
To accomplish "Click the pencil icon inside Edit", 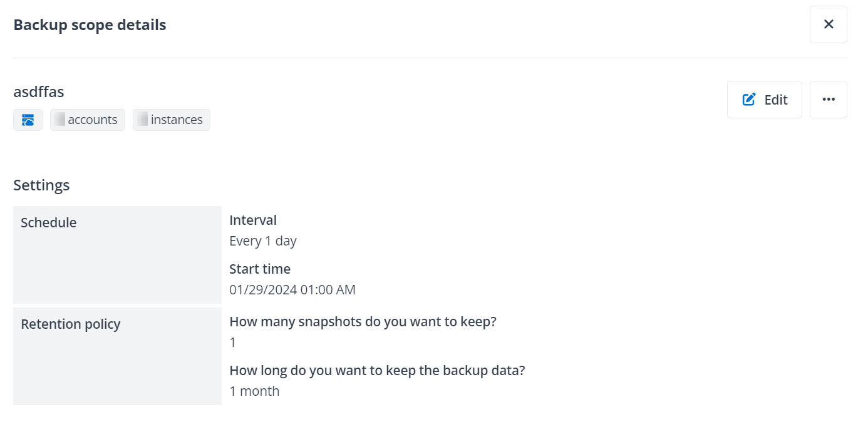I will (749, 100).
